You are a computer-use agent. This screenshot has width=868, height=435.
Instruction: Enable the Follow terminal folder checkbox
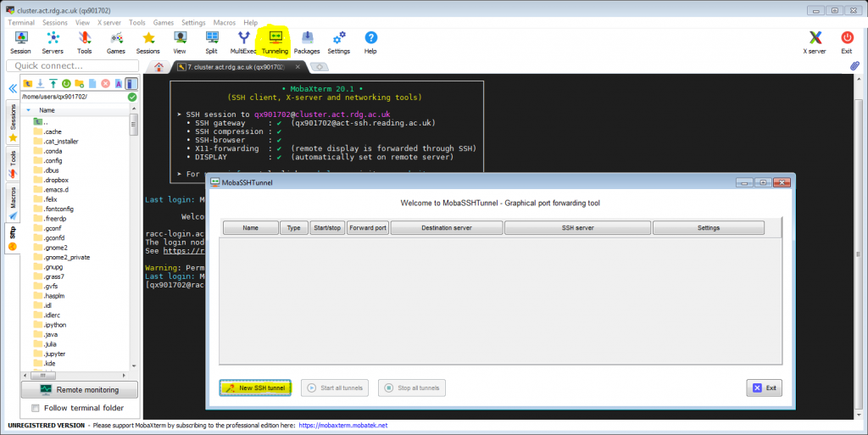point(35,408)
